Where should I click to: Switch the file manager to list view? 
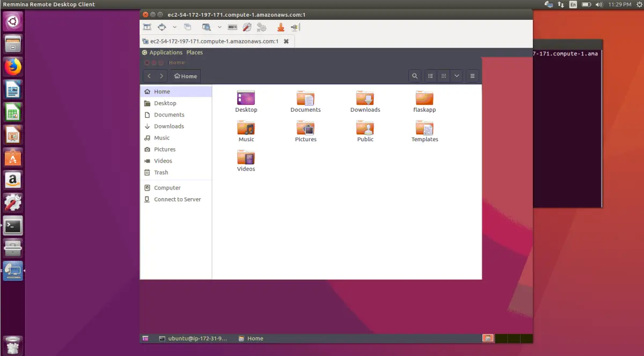430,76
